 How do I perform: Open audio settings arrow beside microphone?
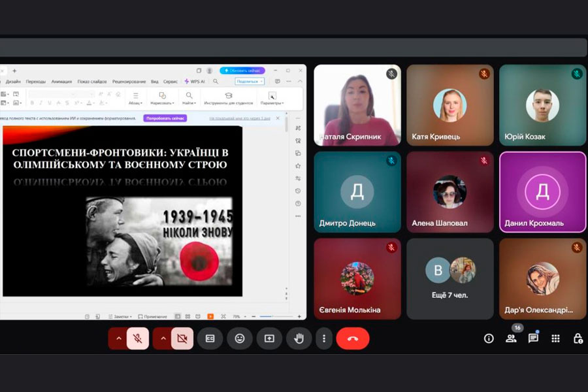point(118,338)
